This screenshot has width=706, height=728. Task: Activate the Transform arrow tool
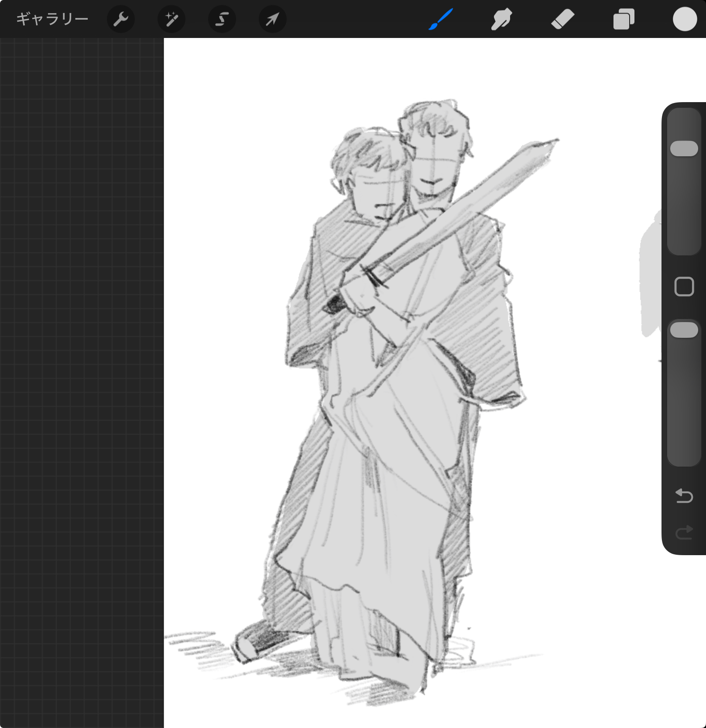[272, 19]
